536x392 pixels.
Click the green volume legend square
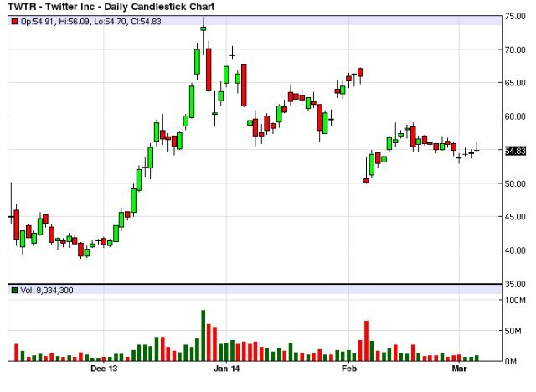pos(14,291)
